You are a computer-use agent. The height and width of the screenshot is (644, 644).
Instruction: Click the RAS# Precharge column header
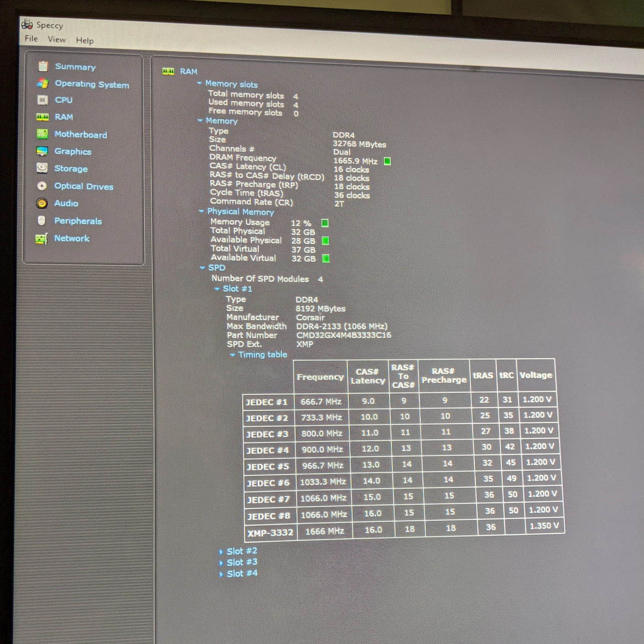coord(444,375)
